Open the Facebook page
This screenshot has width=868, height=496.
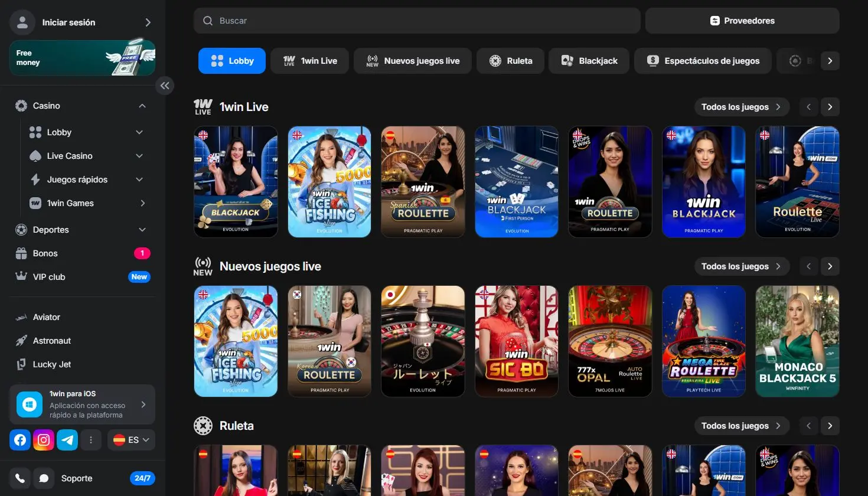pyautogui.click(x=19, y=440)
